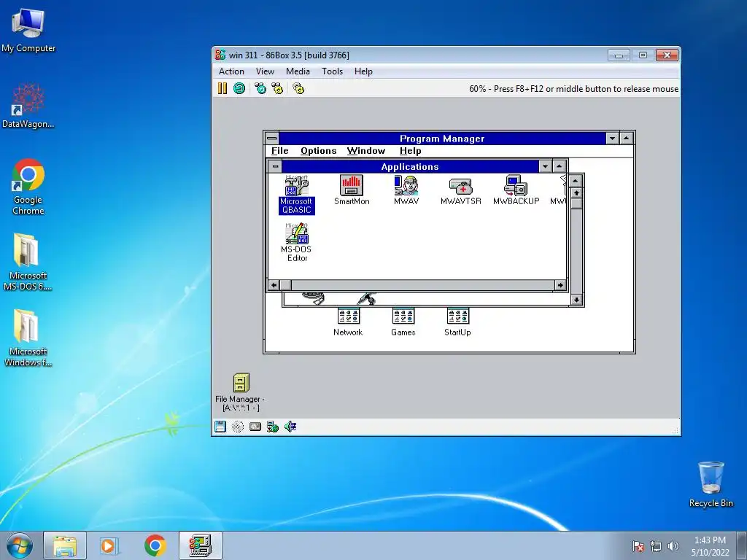Open the 86Box Action menu
The image size is (747, 560).
coord(231,71)
